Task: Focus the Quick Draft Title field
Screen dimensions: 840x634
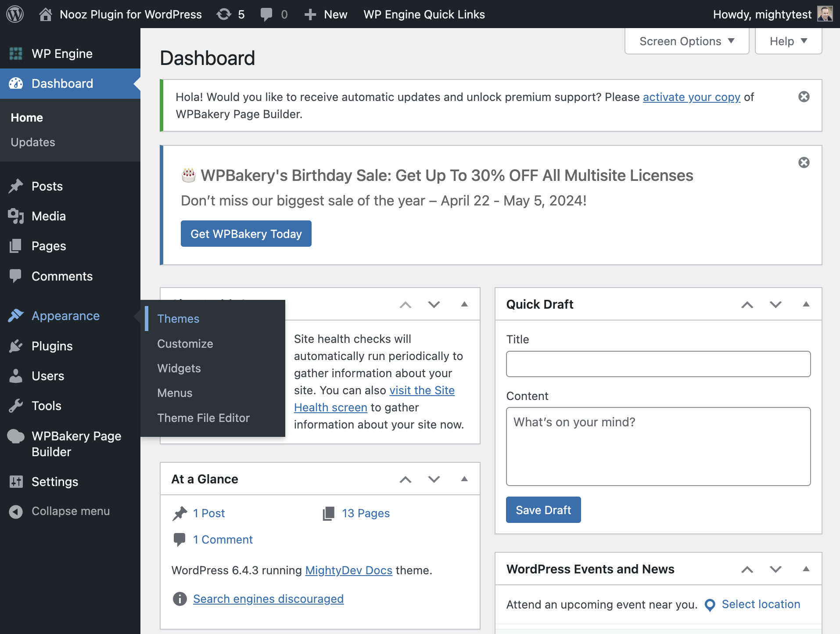Action: (658, 364)
